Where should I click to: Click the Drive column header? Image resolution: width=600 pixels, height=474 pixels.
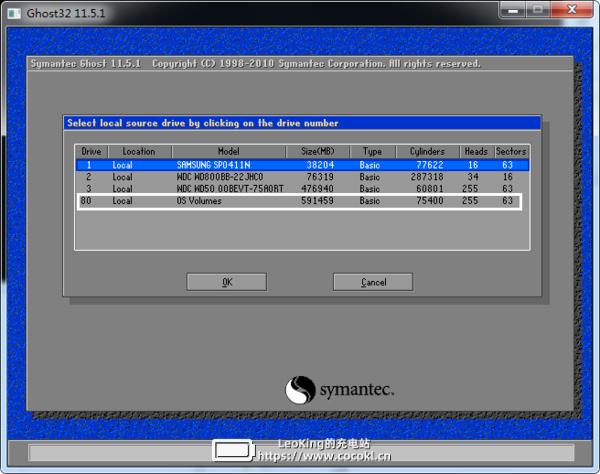(91, 151)
